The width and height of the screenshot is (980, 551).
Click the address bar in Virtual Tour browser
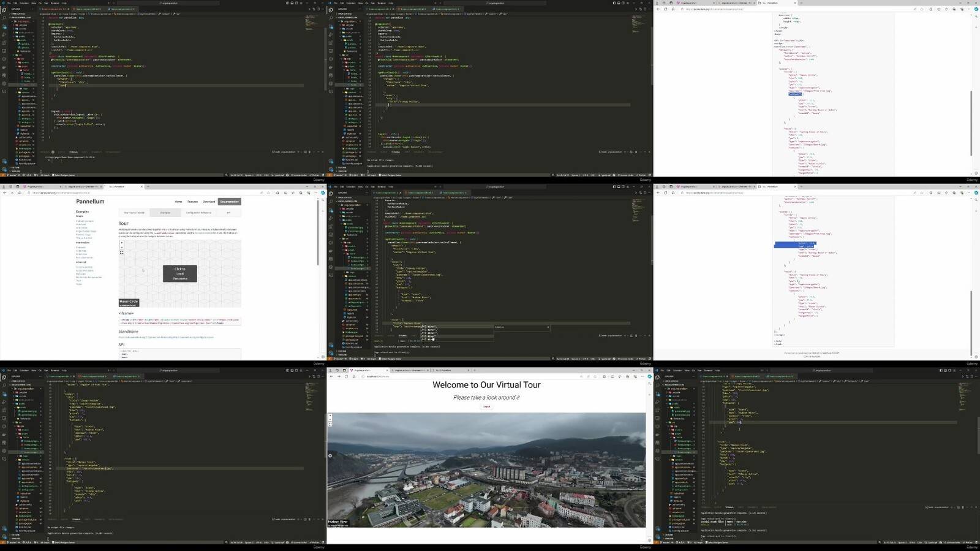click(x=466, y=376)
